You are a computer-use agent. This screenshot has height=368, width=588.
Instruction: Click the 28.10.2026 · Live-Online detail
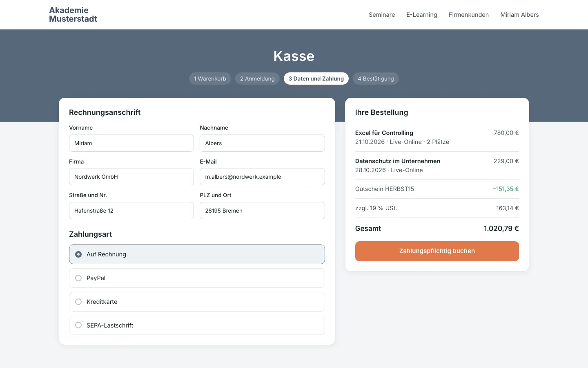click(x=389, y=170)
